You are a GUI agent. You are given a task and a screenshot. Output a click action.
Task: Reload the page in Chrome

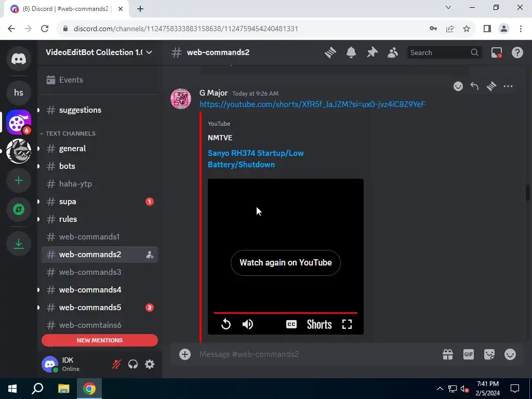(x=45, y=29)
